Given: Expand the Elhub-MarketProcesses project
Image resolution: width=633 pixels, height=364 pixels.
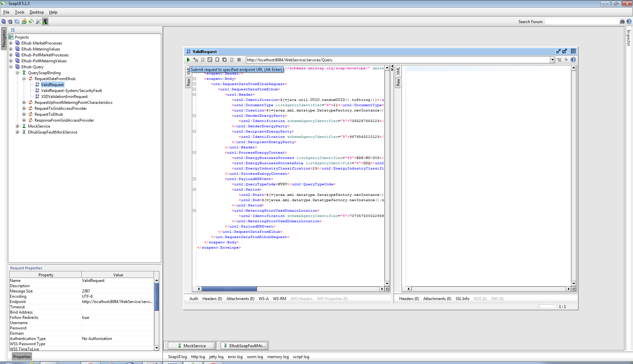Looking at the screenshot, I should (11, 43).
